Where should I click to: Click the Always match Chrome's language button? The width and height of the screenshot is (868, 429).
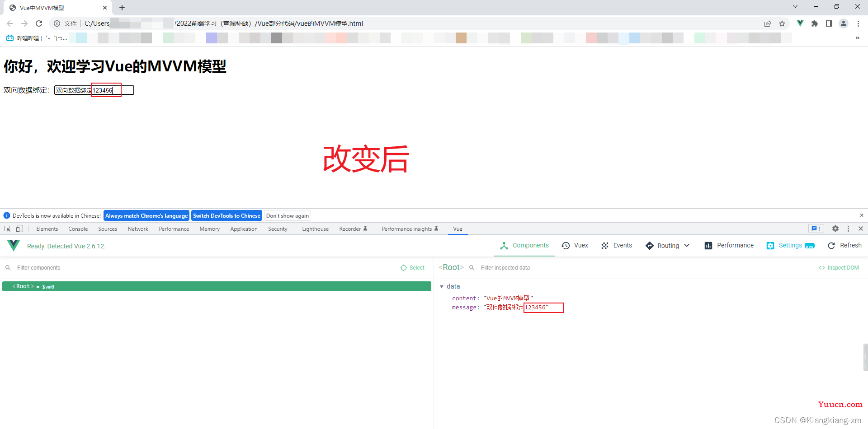[146, 216]
